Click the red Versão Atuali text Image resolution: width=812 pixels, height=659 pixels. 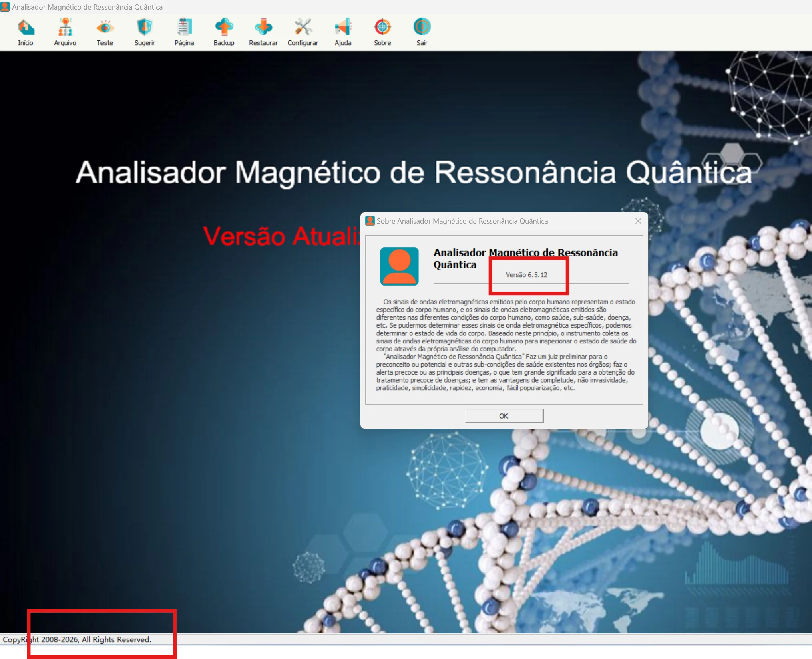click(x=281, y=236)
